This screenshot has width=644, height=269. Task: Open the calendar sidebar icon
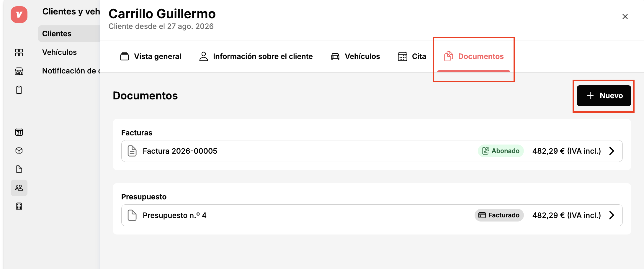19,132
